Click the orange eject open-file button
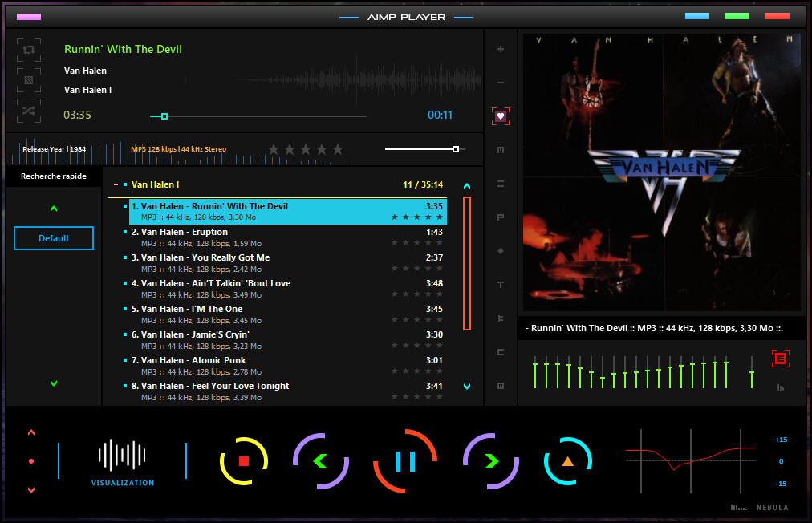 click(x=567, y=461)
